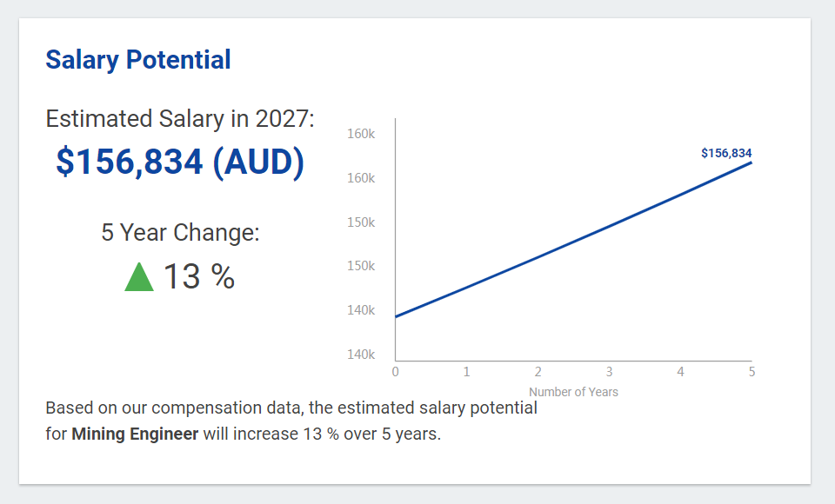
Task: Click the bold "Mining Engineer" text
Action: 135,434
